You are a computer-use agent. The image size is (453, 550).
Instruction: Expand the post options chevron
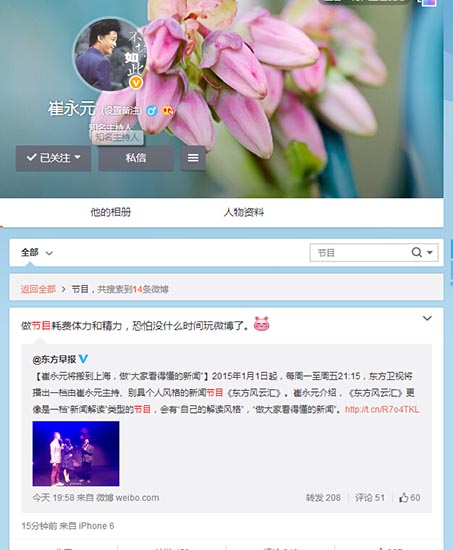tap(427, 318)
